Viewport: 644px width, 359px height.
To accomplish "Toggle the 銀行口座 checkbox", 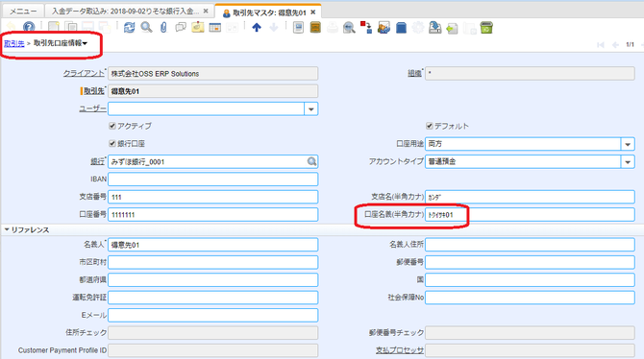I will point(112,143).
